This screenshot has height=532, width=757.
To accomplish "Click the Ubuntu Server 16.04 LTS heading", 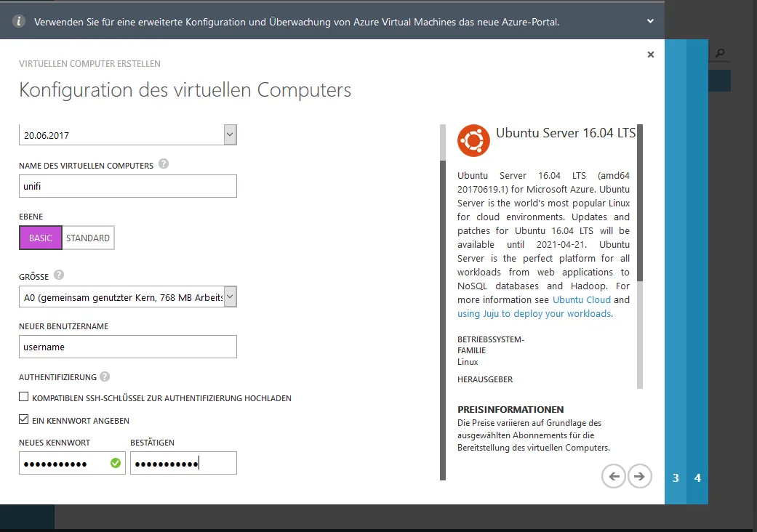I will 566,133.
